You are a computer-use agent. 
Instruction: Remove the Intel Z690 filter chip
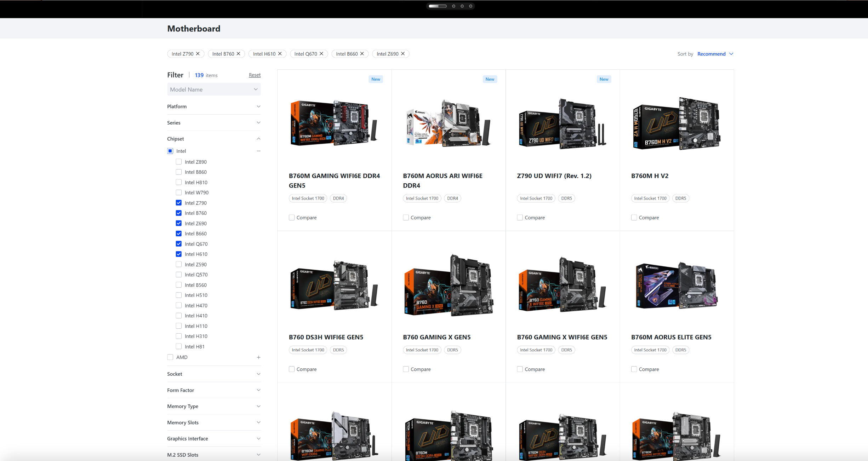click(x=403, y=54)
